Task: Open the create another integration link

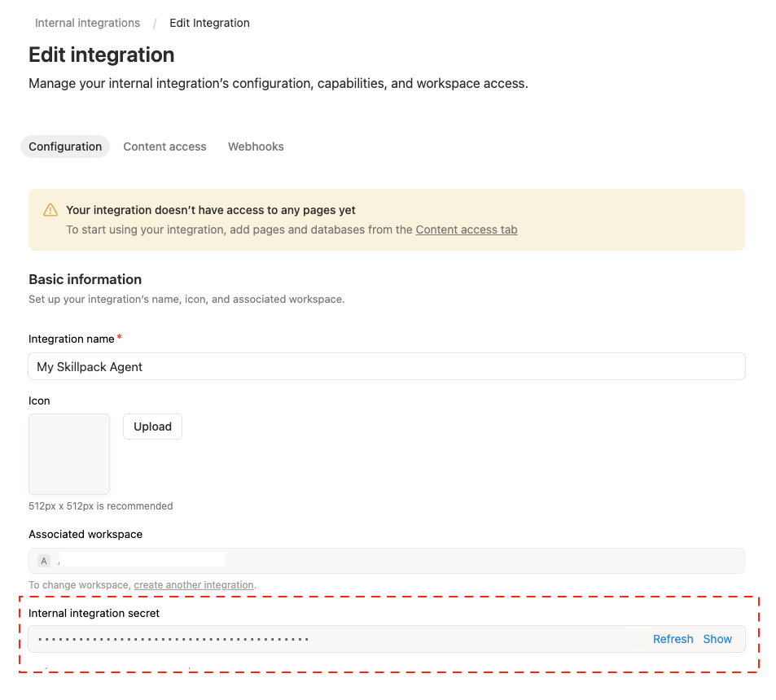Action: 194,584
